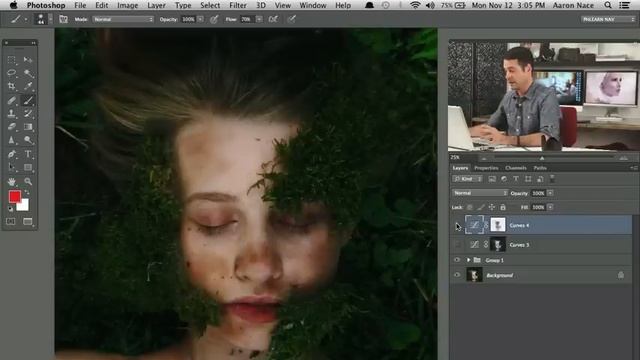Filter layers by shape layers
The width and height of the screenshot is (640, 360).
click(528, 179)
